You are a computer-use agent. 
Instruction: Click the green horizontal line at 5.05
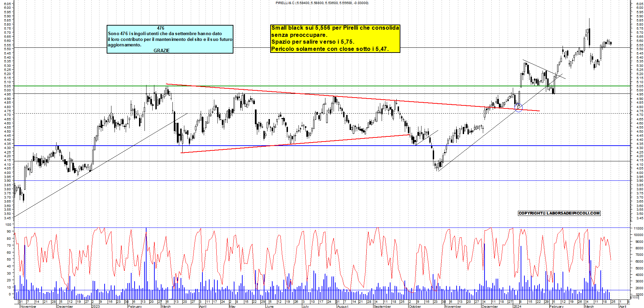pyautogui.click(x=322, y=86)
